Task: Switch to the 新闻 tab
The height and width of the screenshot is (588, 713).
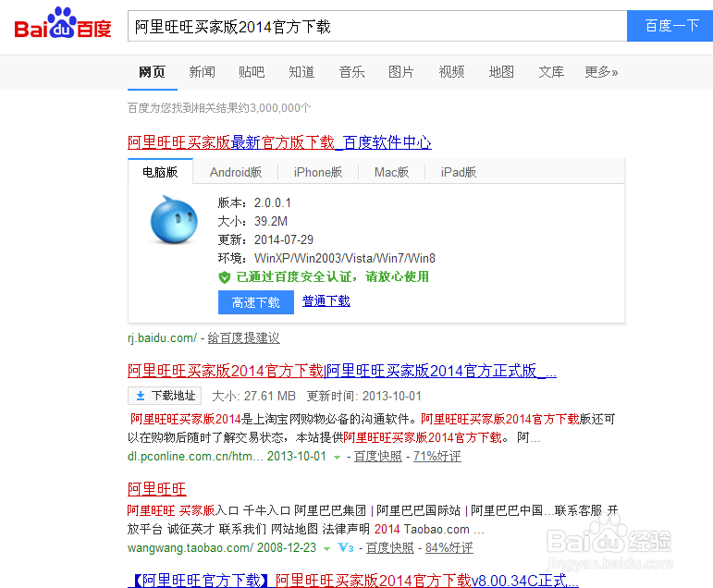Action: [202, 72]
